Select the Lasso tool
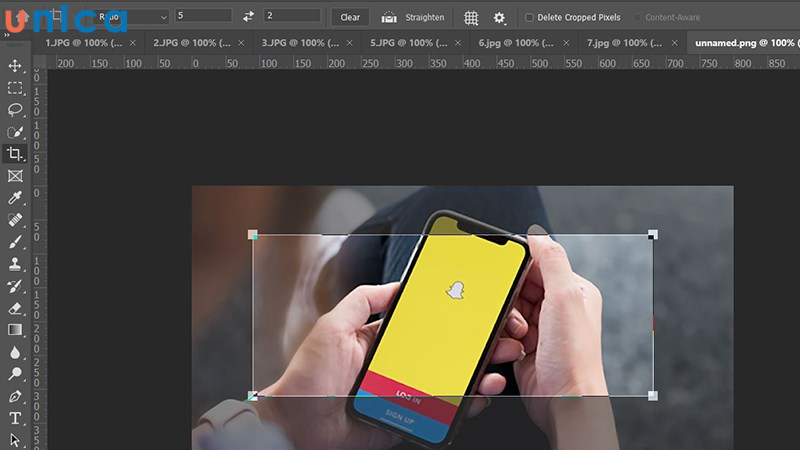Screen dimensions: 800x450 (15, 110)
